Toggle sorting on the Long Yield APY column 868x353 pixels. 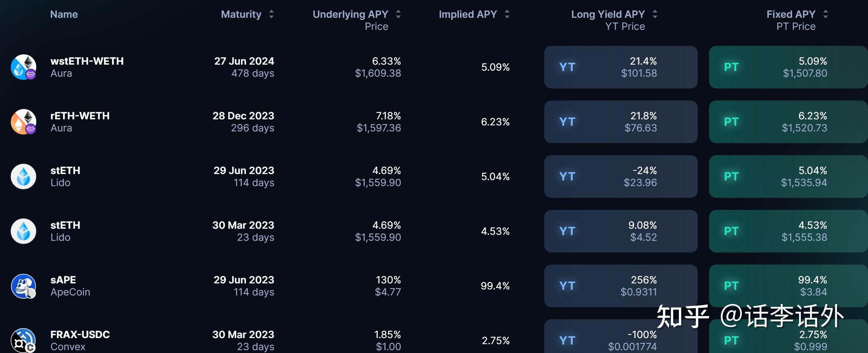[x=655, y=14]
